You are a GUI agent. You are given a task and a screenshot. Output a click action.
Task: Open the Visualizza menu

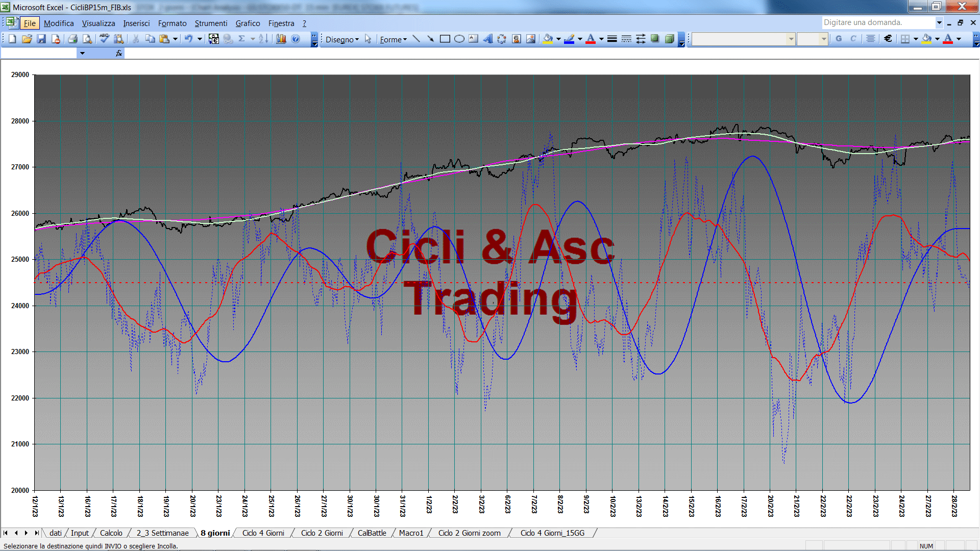99,23
